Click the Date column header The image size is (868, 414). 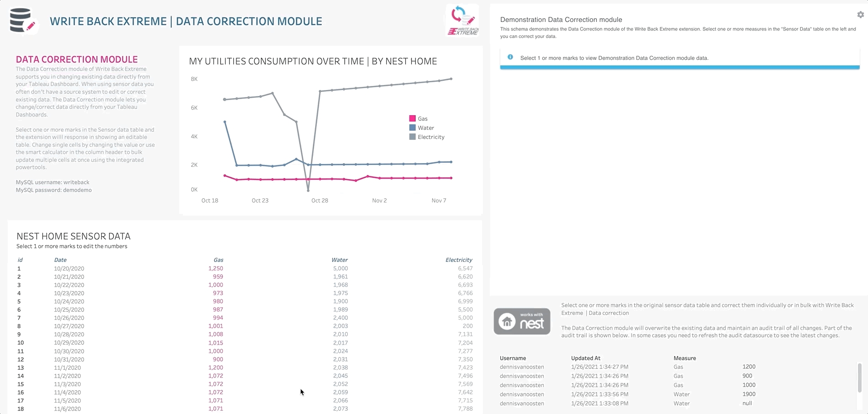[x=60, y=260]
